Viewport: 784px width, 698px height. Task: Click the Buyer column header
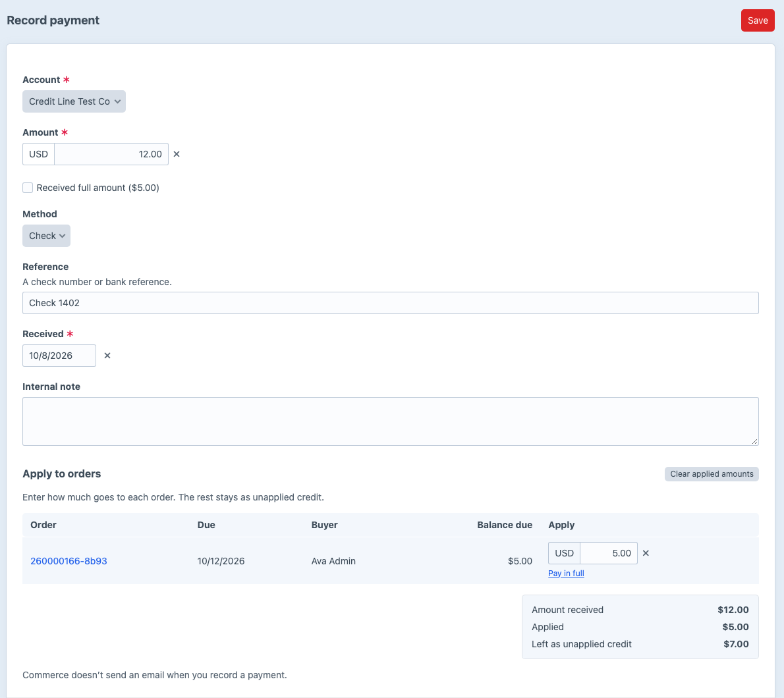(x=325, y=525)
